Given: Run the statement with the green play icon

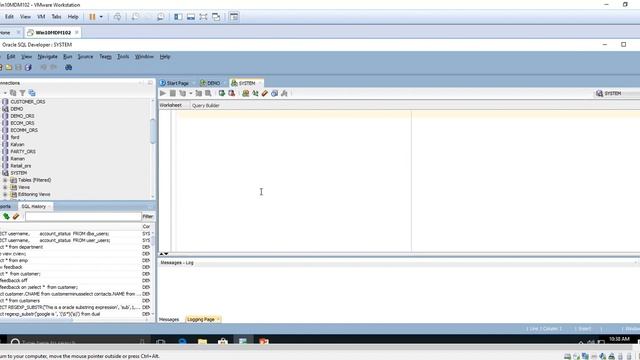Looking at the screenshot, I should 163,93.
